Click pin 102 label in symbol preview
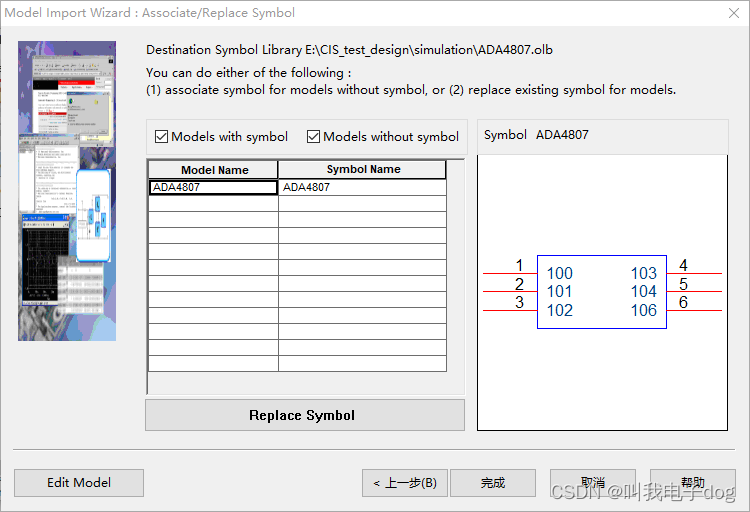The image size is (750, 512). [x=560, y=310]
